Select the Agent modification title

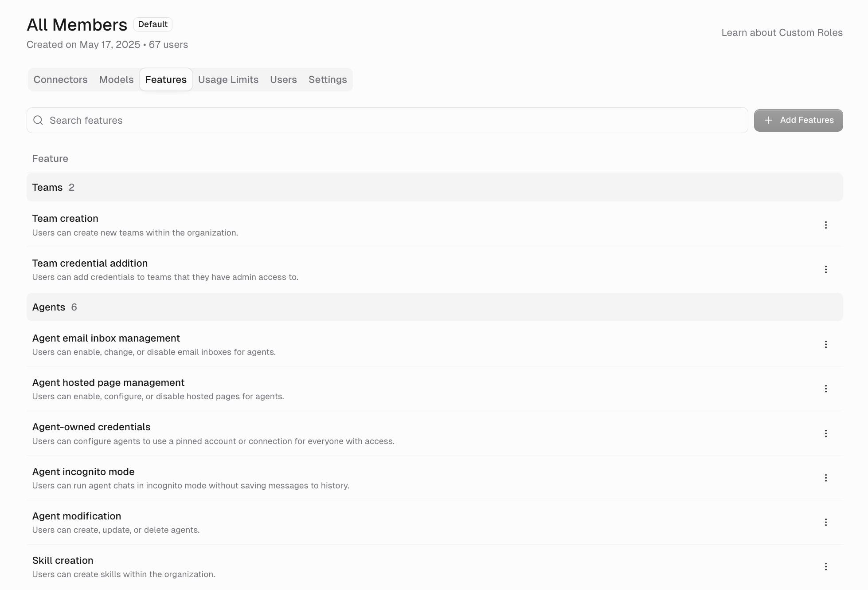pos(77,516)
